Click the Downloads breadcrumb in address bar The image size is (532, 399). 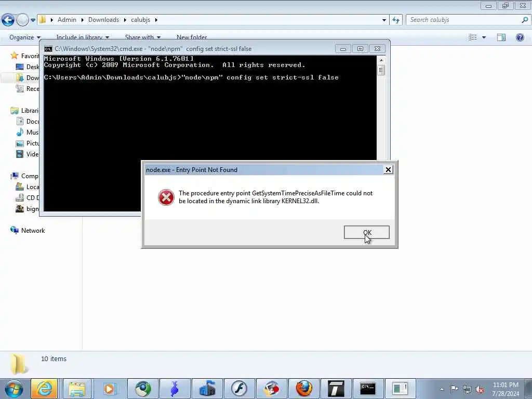(103, 20)
